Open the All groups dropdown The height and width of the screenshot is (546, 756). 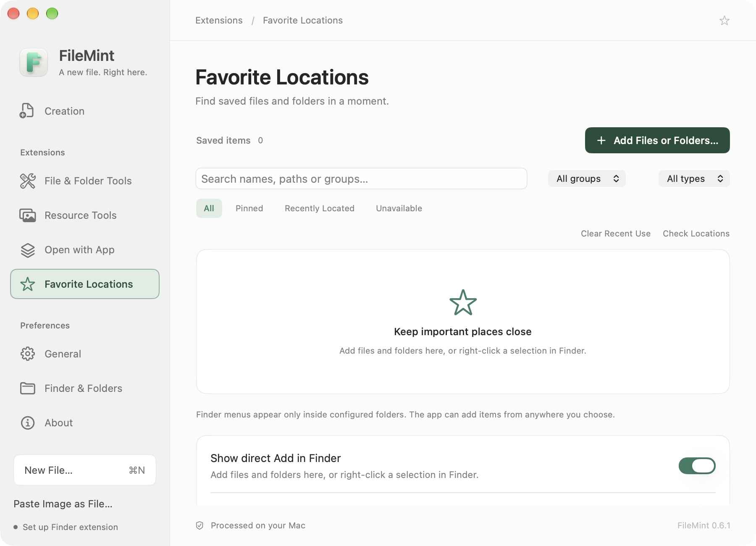587,178
